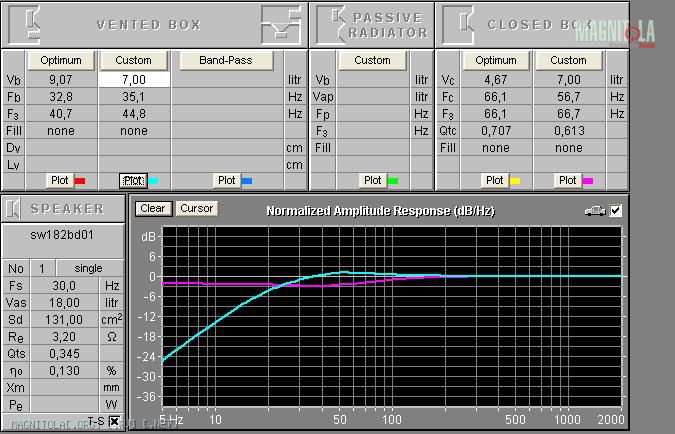
Task: Click the car icon above graph
Action: click(x=595, y=211)
